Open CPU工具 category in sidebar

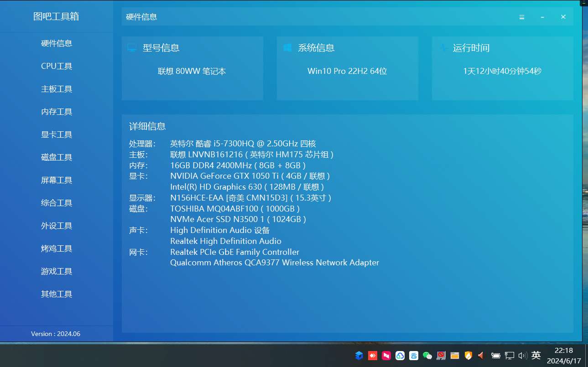[57, 66]
